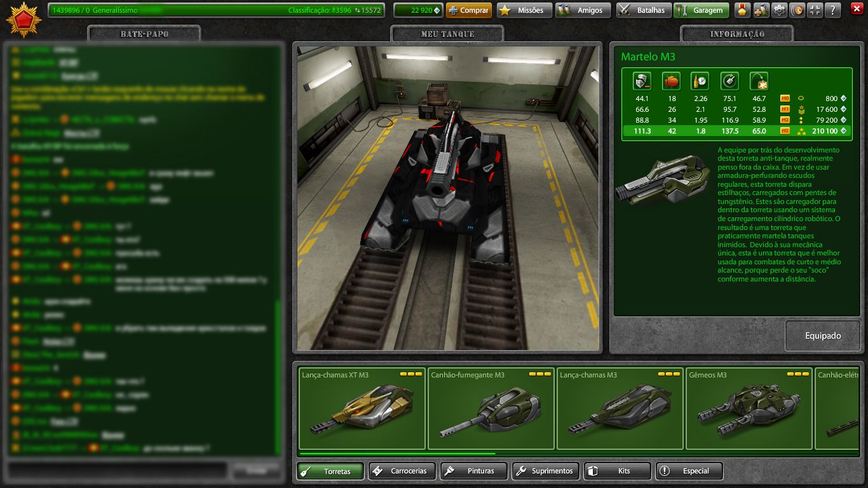Select the Torretas category tab
The image size is (868, 488).
(x=330, y=471)
